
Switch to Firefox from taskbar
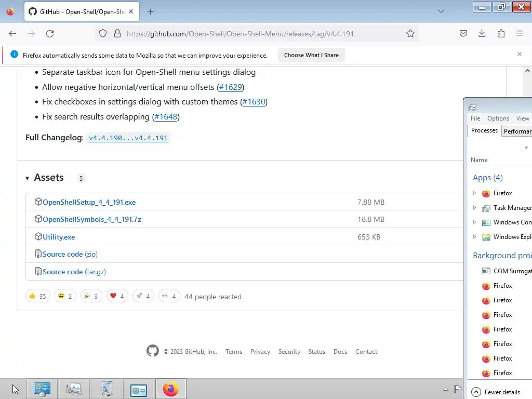coord(170,389)
